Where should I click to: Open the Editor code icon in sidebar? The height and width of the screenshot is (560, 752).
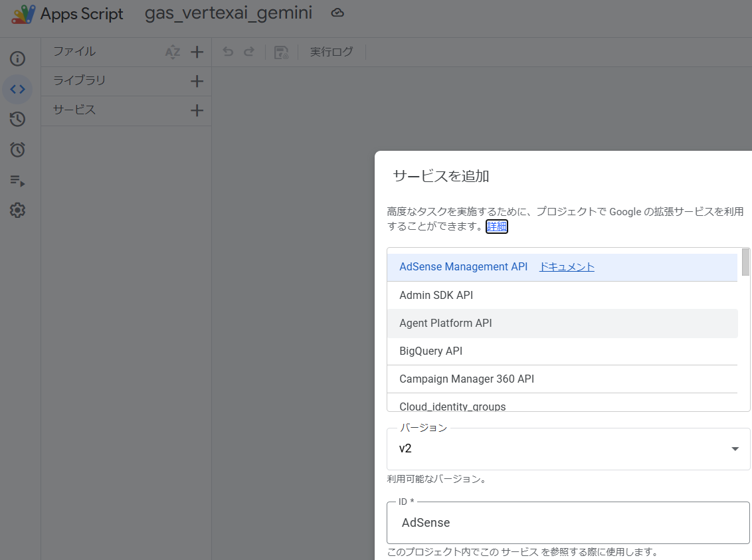(18, 89)
